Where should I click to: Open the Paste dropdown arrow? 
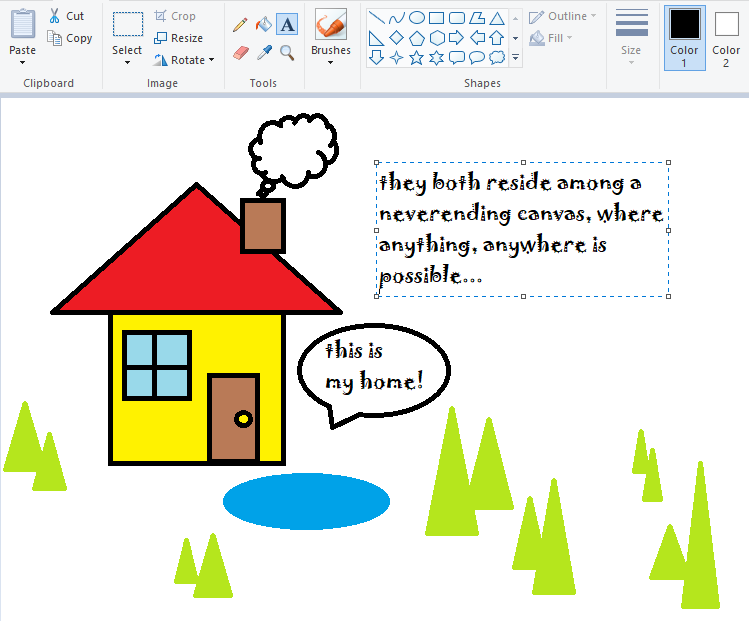[x=22, y=63]
